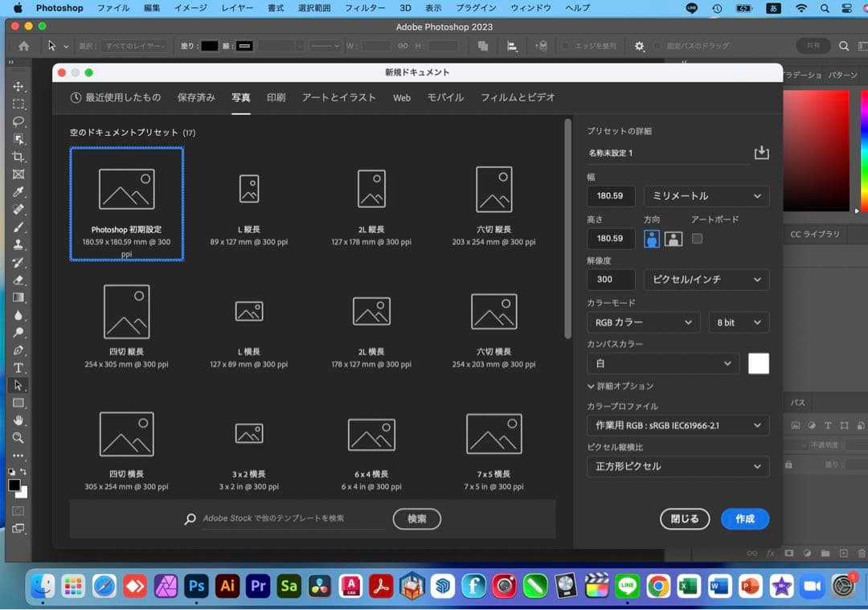Viewport: 868px width, 610px height.
Task: Click the white canvas color swatch
Action: 758,363
